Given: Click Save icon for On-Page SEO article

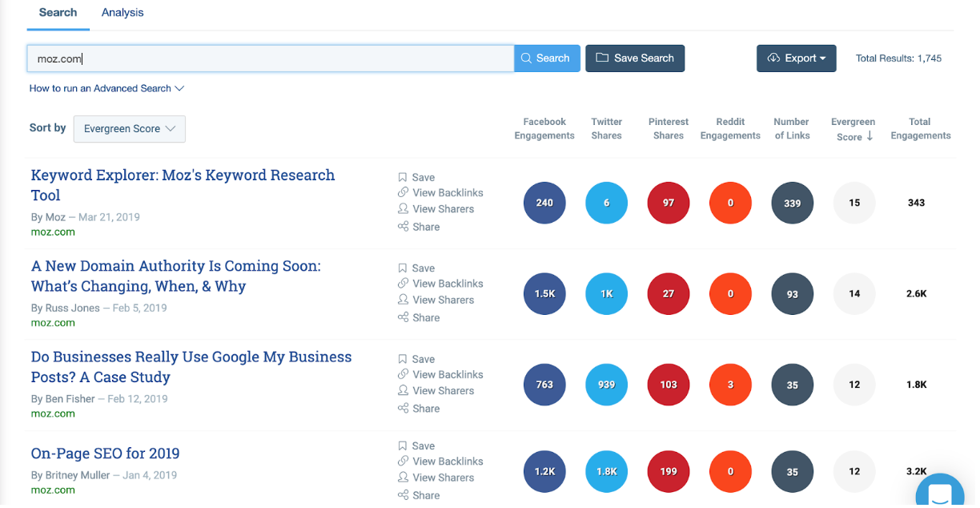Looking at the screenshot, I should coord(403,446).
